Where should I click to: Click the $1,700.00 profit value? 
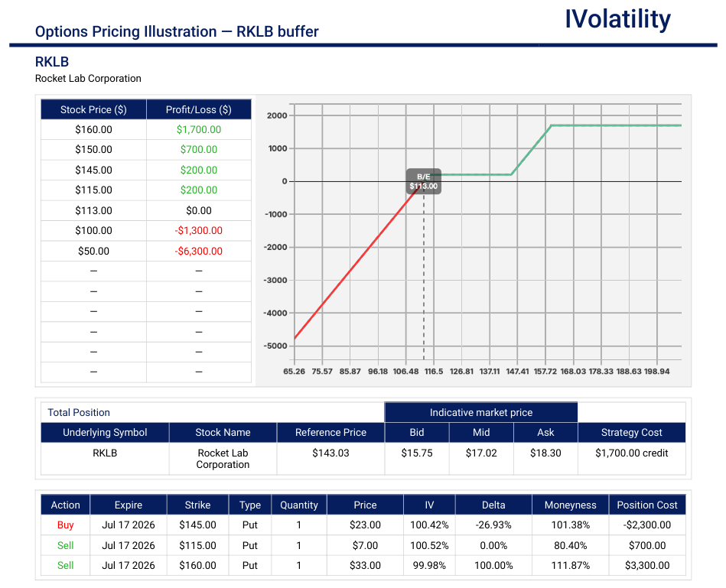coord(199,129)
